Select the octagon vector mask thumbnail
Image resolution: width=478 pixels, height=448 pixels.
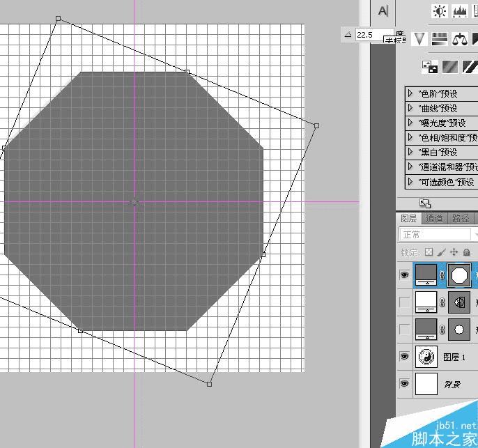459,275
